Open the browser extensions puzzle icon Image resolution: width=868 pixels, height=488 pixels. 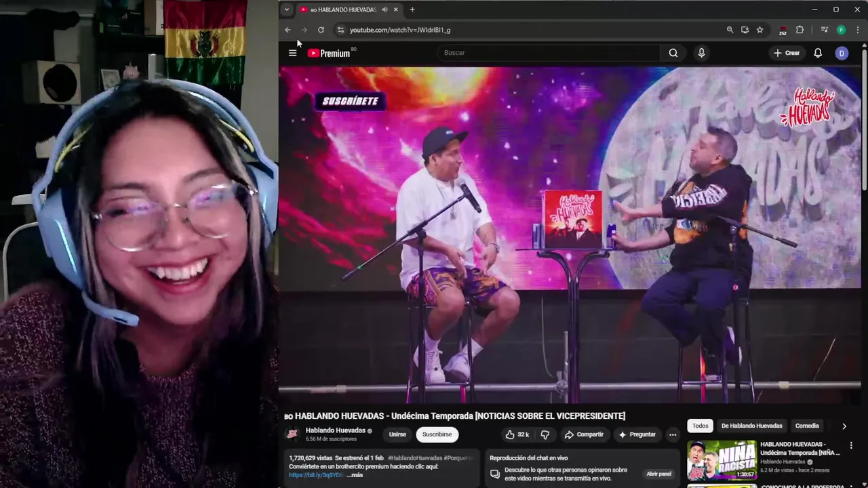[x=800, y=30]
